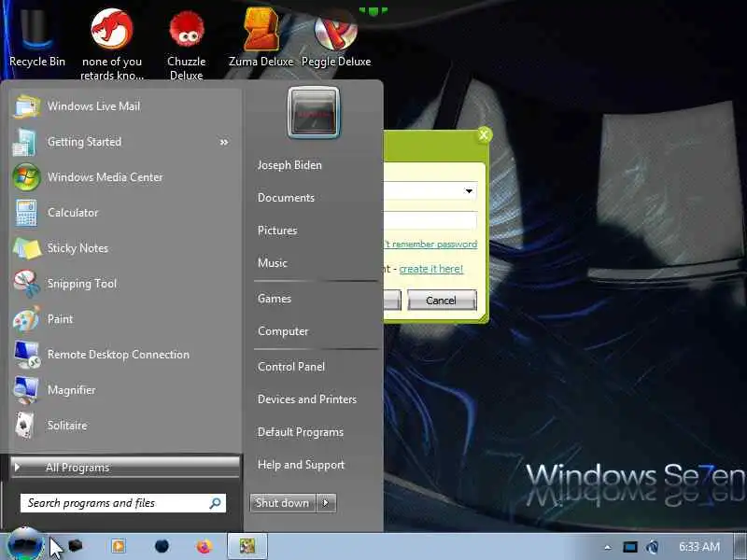Open Games from Start menu
The width and height of the screenshot is (747, 560).
275,299
